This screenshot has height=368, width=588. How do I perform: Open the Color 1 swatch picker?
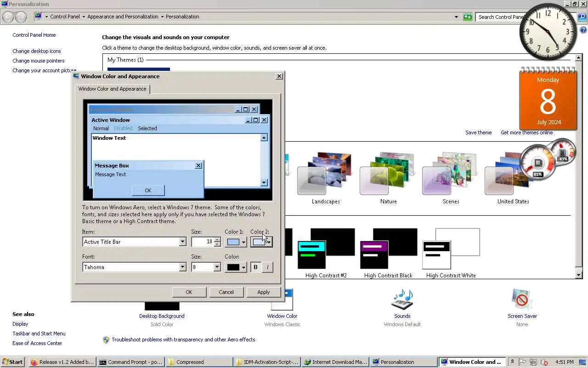[236, 242]
